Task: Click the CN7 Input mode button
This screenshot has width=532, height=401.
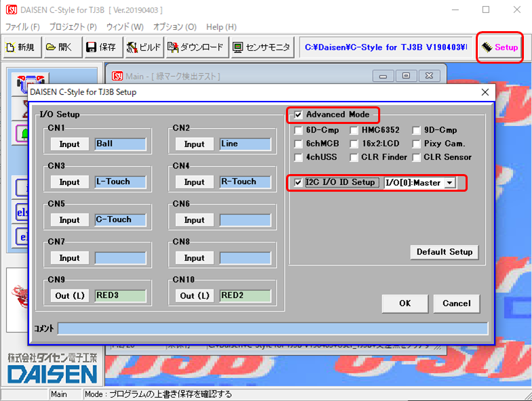Action: click(x=70, y=258)
